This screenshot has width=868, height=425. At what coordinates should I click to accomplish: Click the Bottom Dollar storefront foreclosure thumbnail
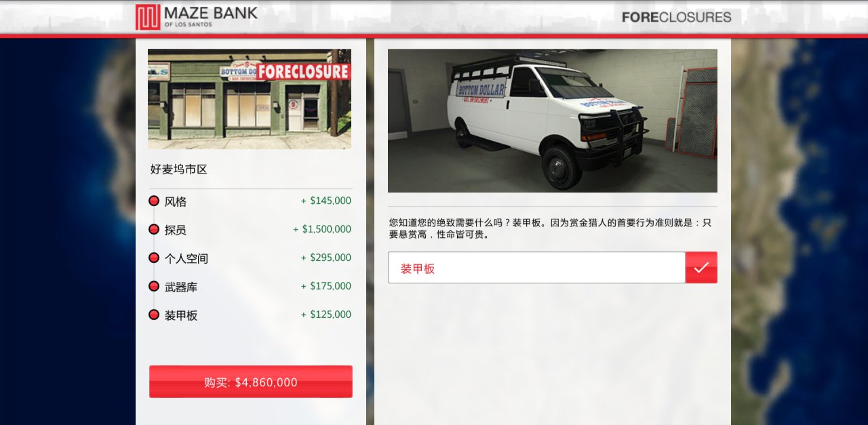(x=250, y=99)
